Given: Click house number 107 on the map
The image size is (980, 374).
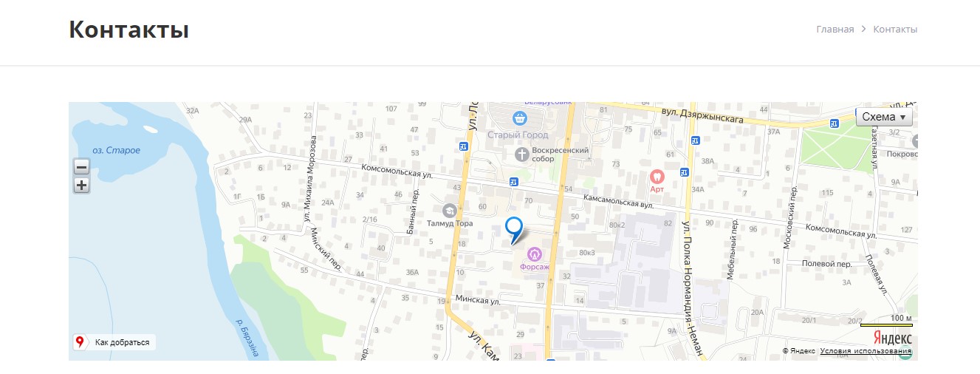Looking at the screenshot, I should pyautogui.click(x=391, y=109).
